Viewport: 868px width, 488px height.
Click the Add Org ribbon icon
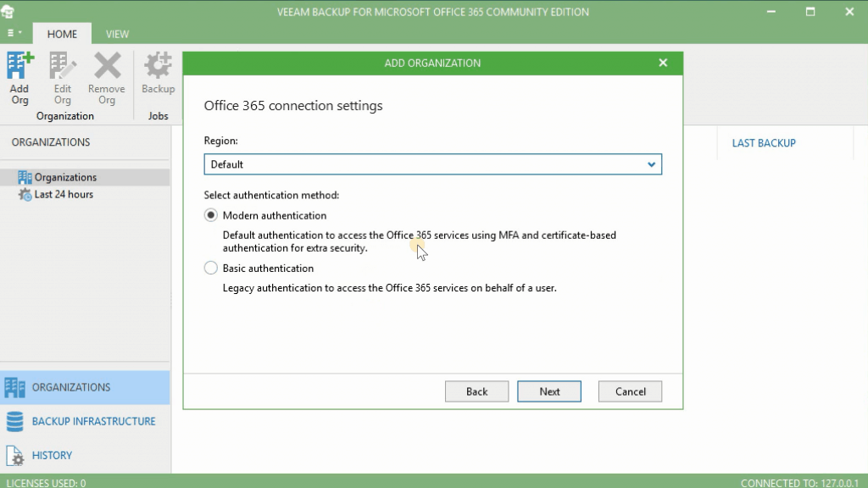[x=20, y=78]
